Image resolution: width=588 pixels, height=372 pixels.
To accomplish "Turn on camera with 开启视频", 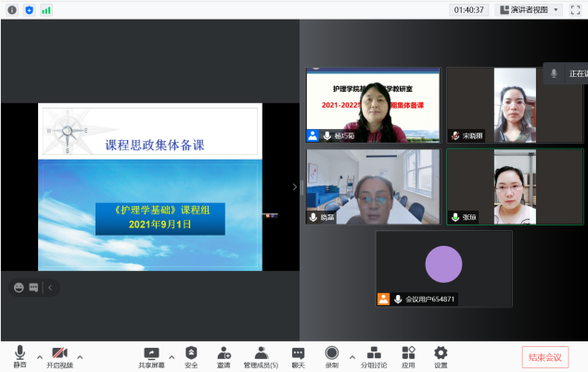I will pyautogui.click(x=58, y=355).
